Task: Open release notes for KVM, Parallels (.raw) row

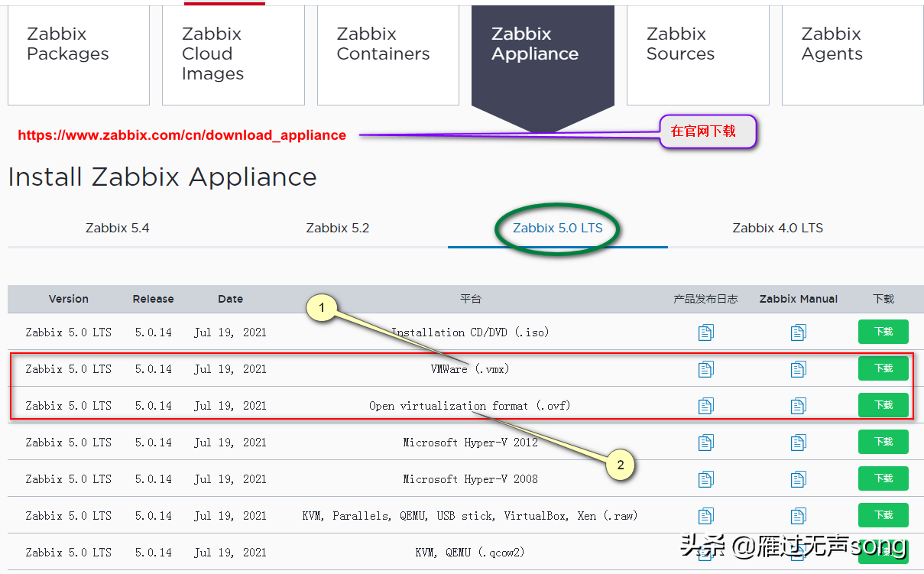Action: 705,515
